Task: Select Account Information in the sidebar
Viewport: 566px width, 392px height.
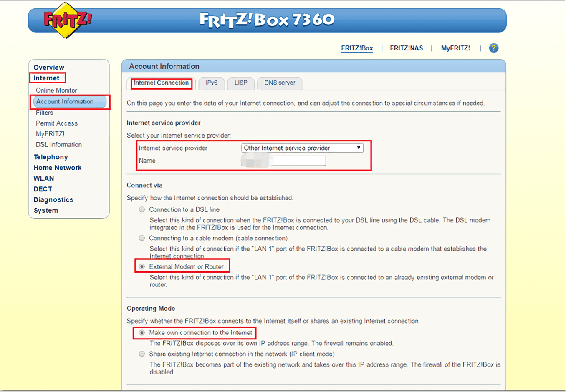Action: pos(70,101)
